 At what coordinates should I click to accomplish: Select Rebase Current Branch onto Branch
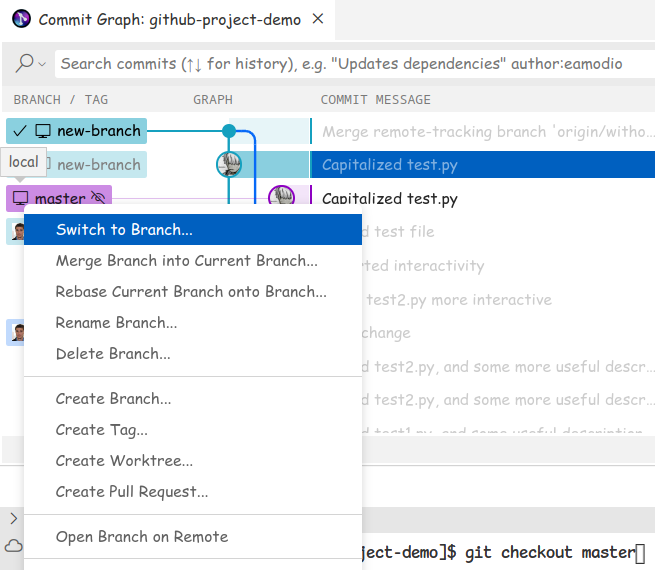tap(191, 292)
